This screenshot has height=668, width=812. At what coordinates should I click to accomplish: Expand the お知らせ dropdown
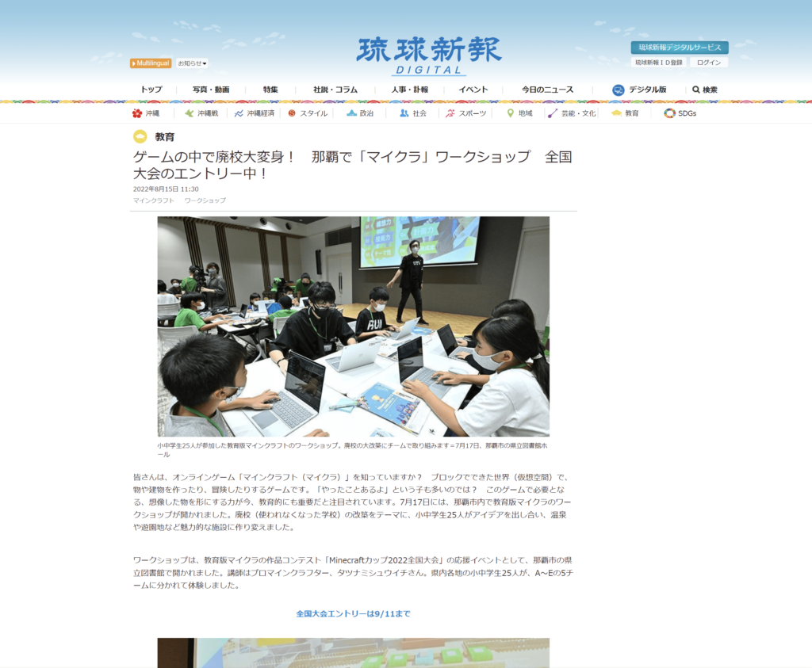pyautogui.click(x=192, y=63)
